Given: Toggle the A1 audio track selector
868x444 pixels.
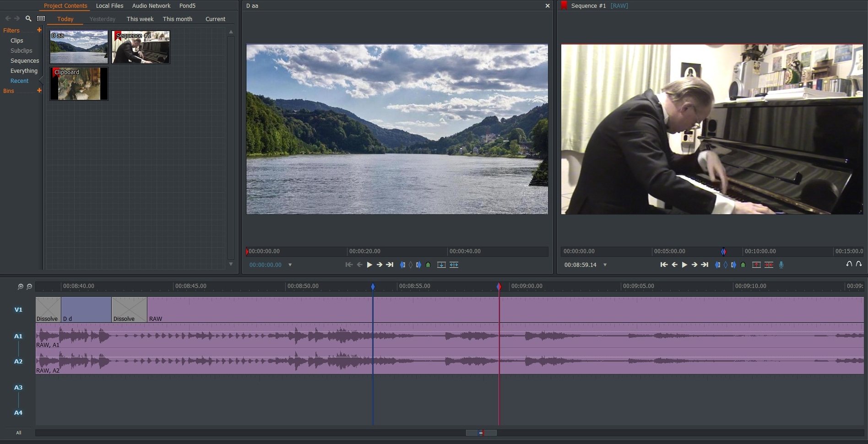Looking at the screenshot, I should pos(18,336).
